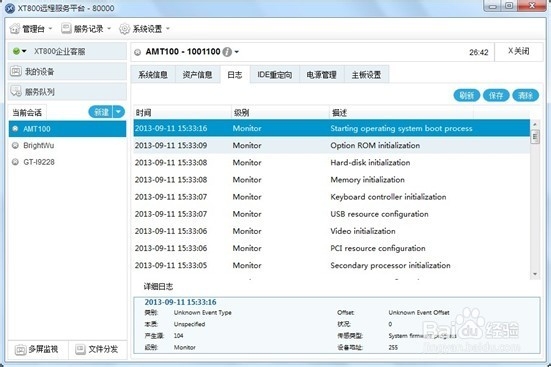The image size is (551, 367).
Task: Switch to the 日志 tab
Action: pos(235,75)
